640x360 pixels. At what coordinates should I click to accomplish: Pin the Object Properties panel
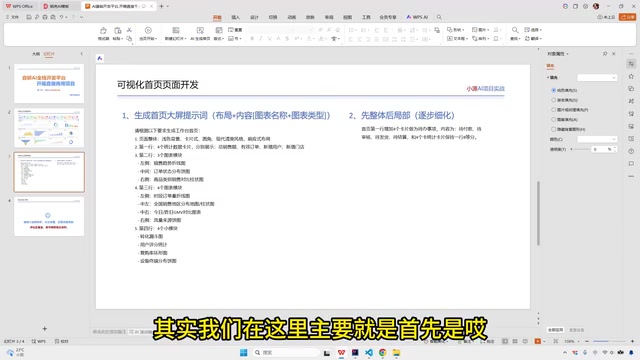click(x=605, y=53)
